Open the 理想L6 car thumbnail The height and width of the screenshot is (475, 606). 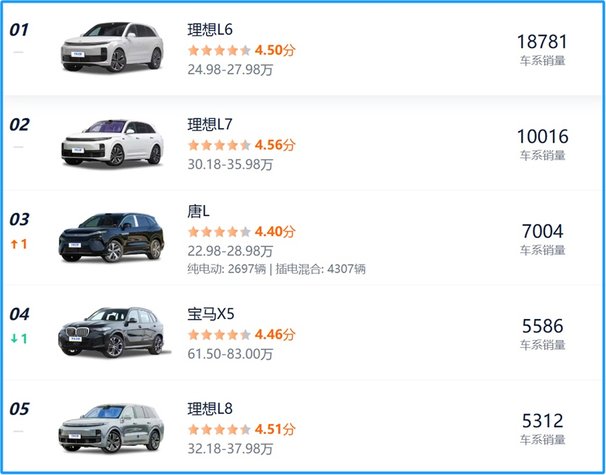point(112,47)
